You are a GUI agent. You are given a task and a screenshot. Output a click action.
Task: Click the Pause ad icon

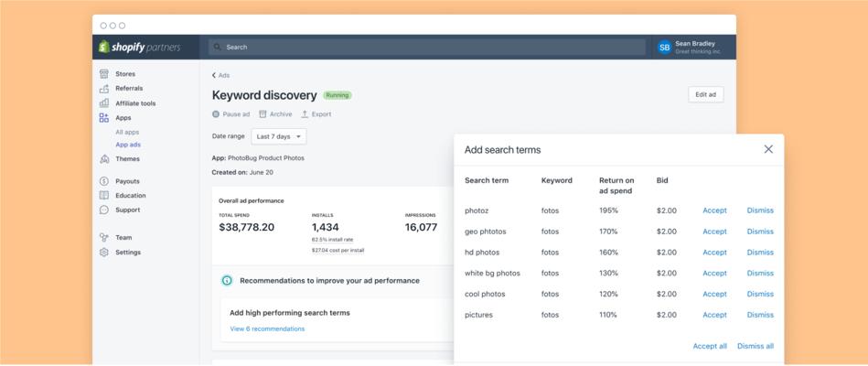pos(216,114)
